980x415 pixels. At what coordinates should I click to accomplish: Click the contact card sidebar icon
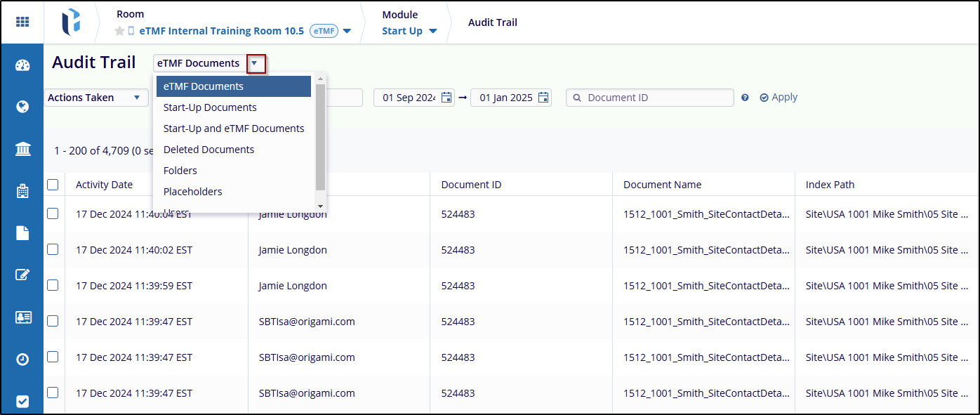[x=22, y=317]
